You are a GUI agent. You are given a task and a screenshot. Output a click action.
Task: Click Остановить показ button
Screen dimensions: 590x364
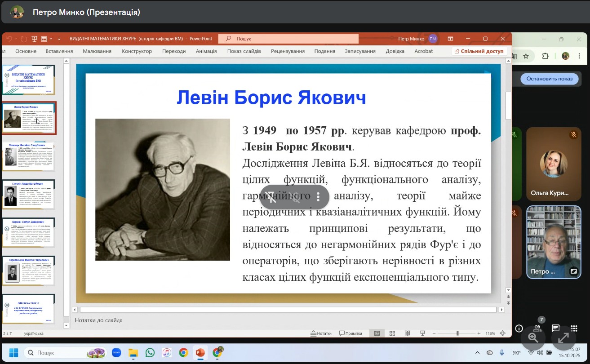tap(549, 79)
